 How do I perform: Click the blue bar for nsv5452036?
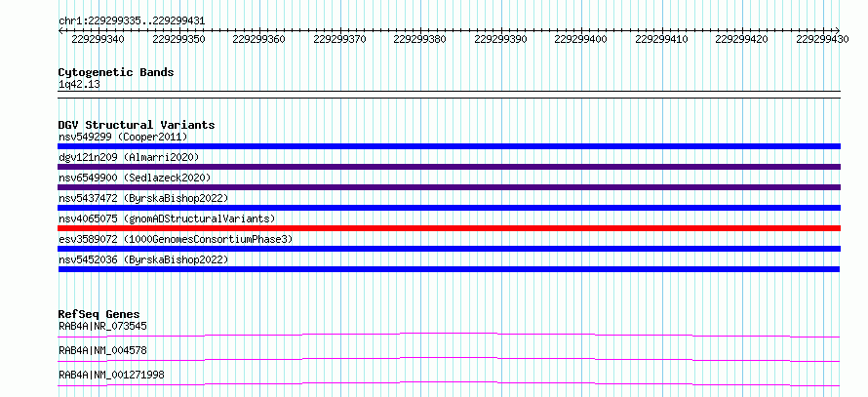(450, 269)
